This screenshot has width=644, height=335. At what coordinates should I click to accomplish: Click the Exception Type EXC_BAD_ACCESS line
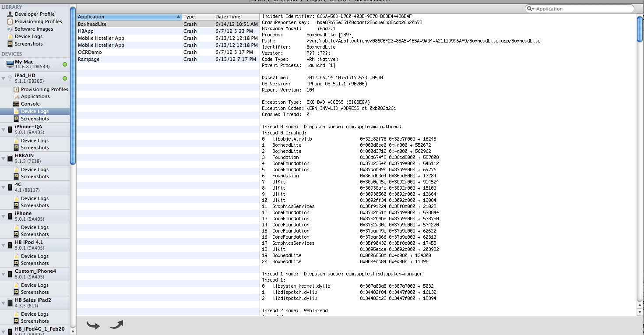click(316, 102)
